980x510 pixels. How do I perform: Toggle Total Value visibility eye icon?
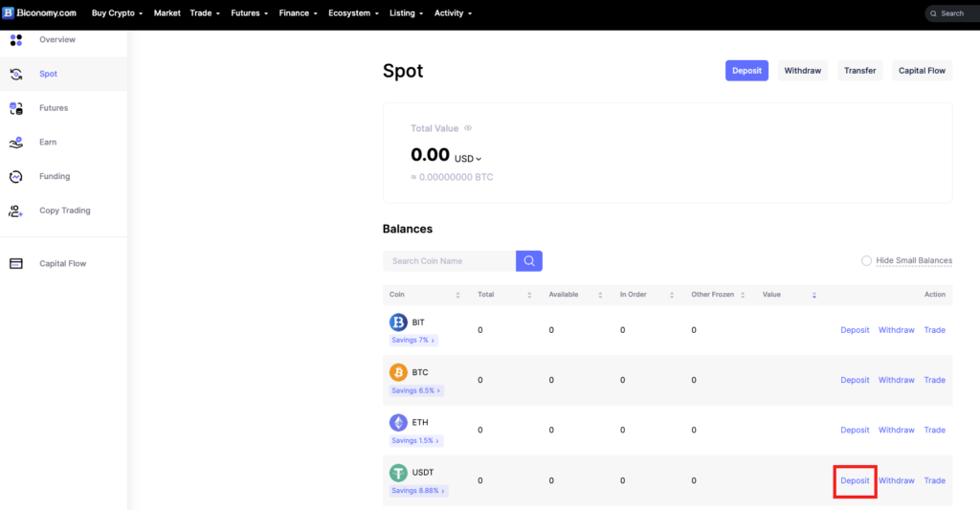coord(467,128)
